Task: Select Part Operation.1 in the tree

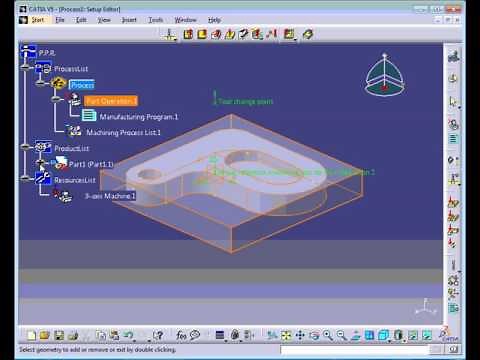Action: point(111,100)
